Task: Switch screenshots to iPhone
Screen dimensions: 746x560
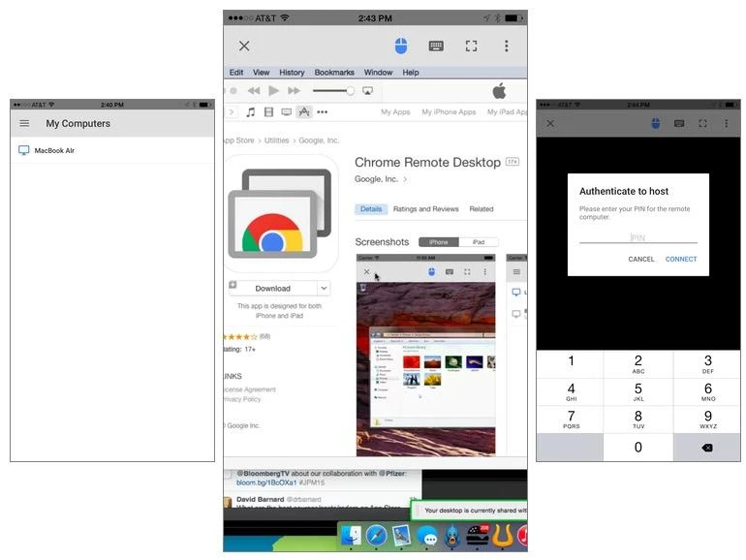Action: pos(439,242)
